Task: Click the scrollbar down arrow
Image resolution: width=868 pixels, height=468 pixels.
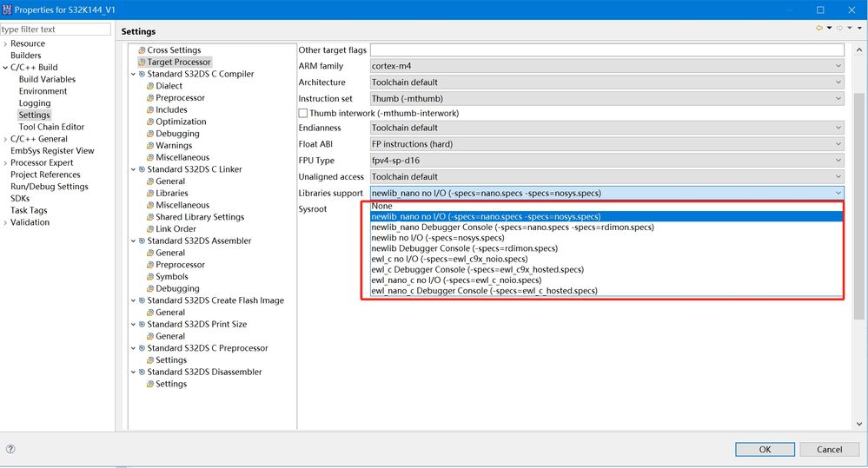Action: point(858,425)
